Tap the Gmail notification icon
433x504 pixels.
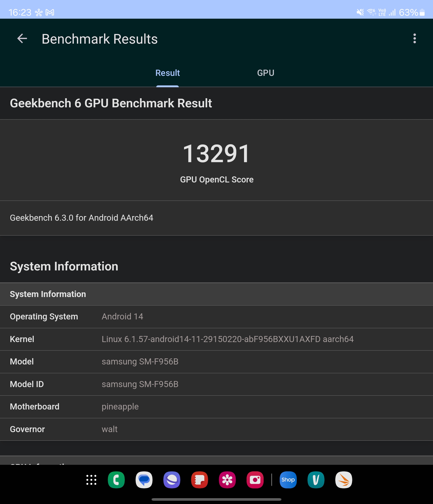[50, 12]
